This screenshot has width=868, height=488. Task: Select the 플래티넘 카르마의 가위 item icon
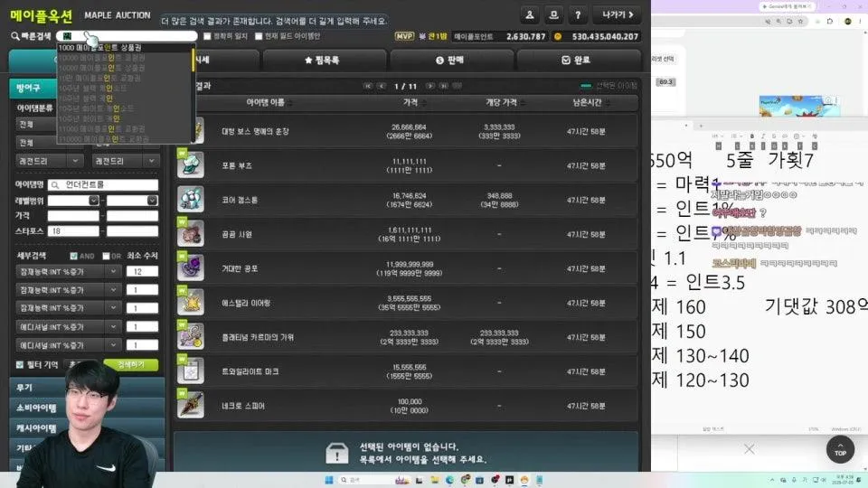191,336
